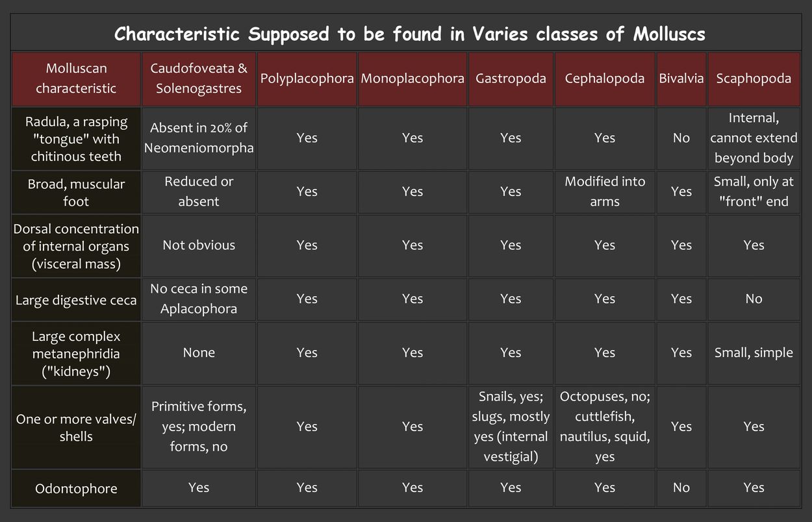
Task: Click the 'Internal, cannot extend beyond body' cell
Action: (x=754, y=138)
